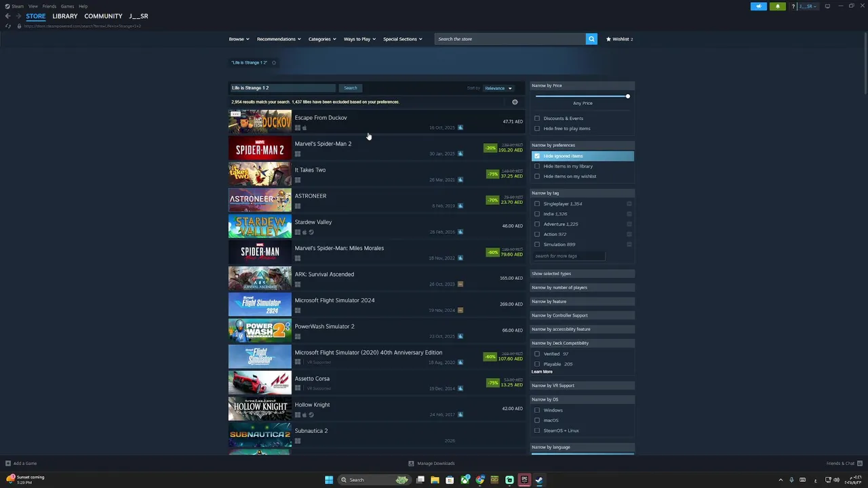The height and width of the screenshot is (488, 868).
Task: Click the Search the store field
Action: coord(510,39)
